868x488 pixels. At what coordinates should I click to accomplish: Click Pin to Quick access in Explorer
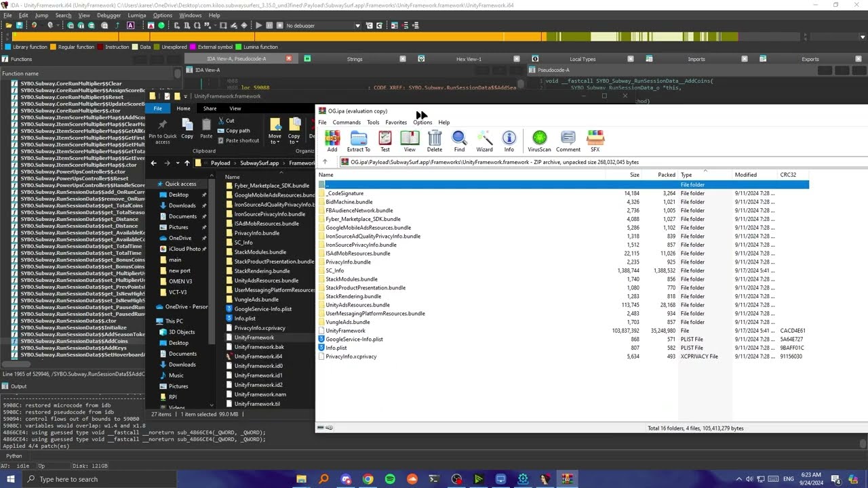[x=162, y=131]
